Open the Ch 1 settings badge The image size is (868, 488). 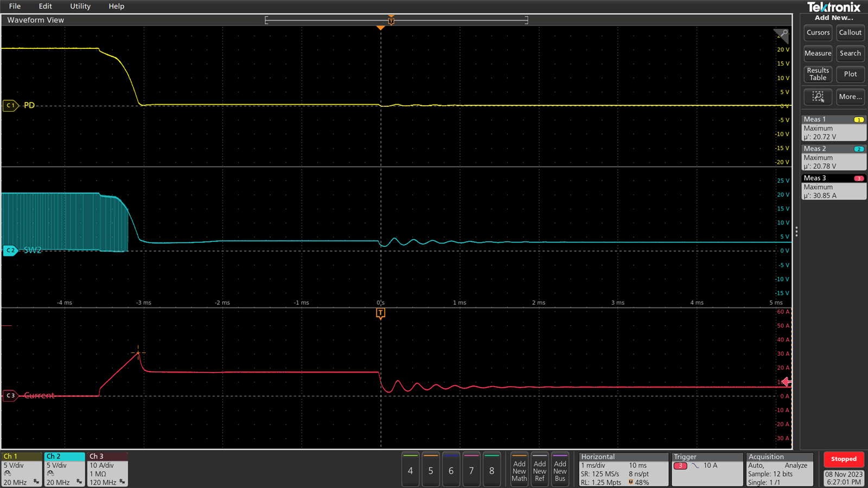pos(22,470)
